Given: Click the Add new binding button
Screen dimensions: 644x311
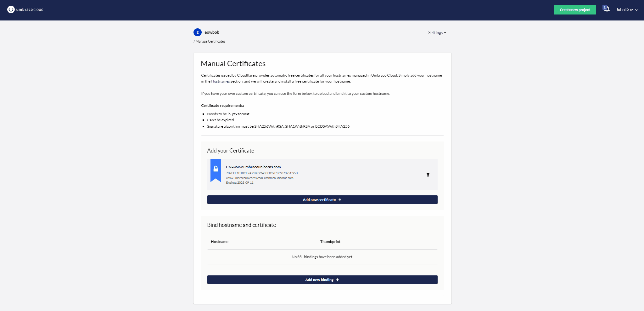Looking at the screenshot, I should click(322, 280).
